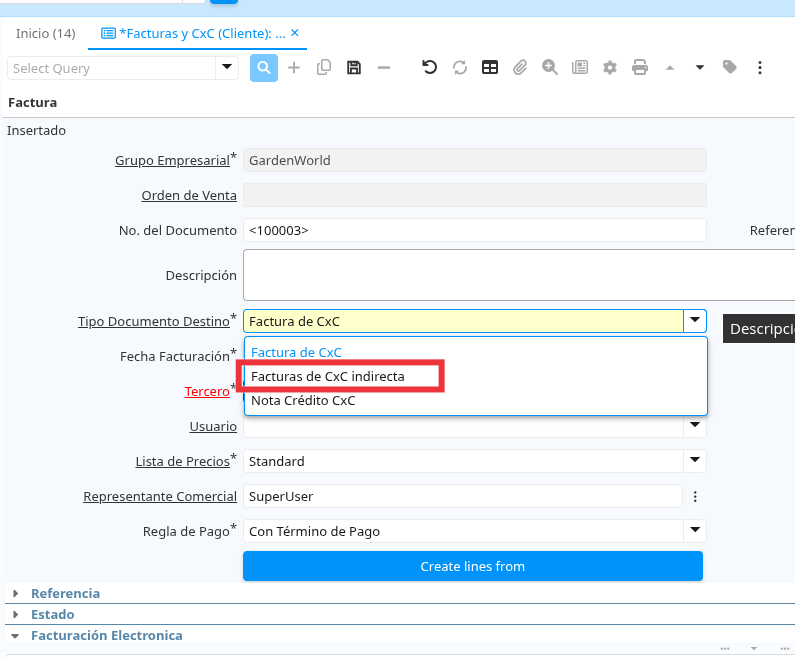The height and width of the screenshot is (657, 795).
Task: Click the Orden de Venta label link
Action: (x=189, y=196)
